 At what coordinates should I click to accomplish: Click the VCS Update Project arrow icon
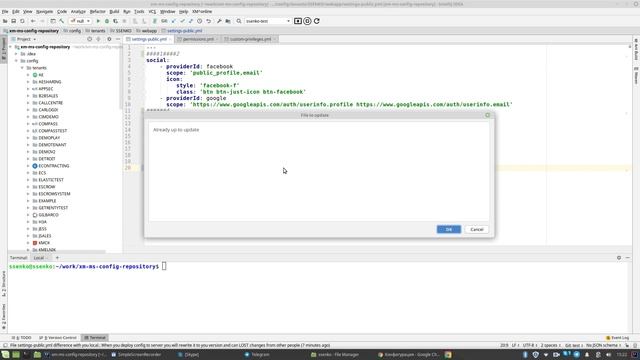(173, 21)
